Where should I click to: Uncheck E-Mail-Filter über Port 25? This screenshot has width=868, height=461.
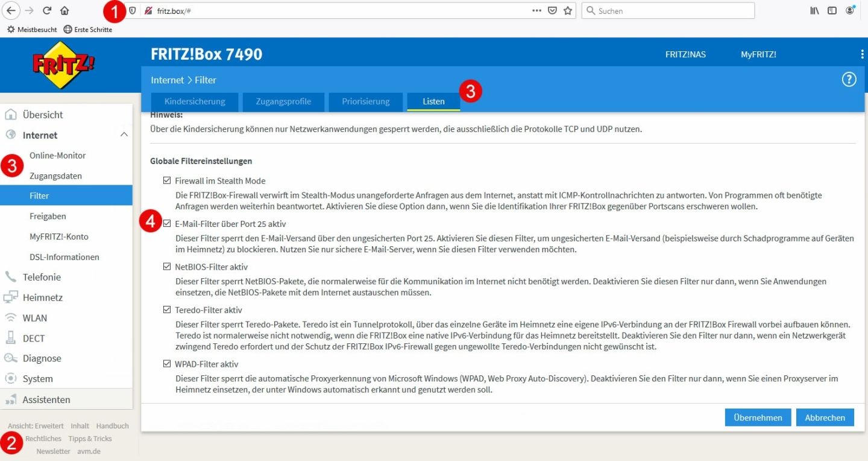pos(167,223)
